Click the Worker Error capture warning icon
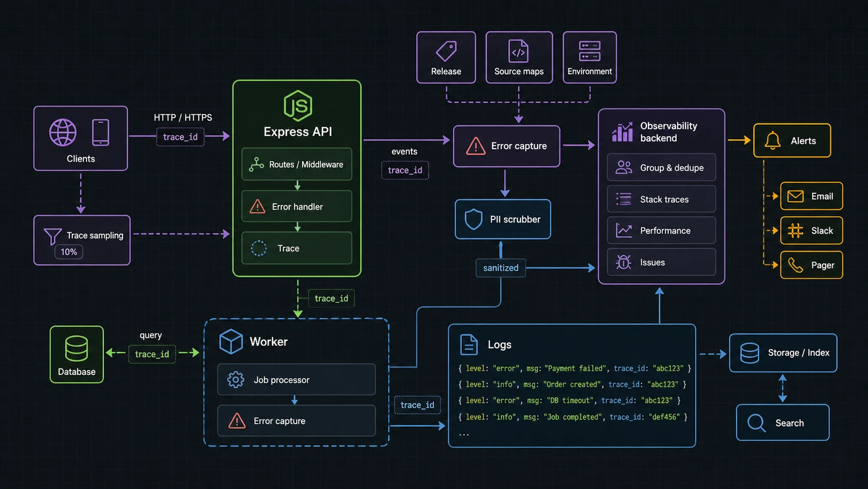This screenshot has width=868, height=489. click(237, 420)
